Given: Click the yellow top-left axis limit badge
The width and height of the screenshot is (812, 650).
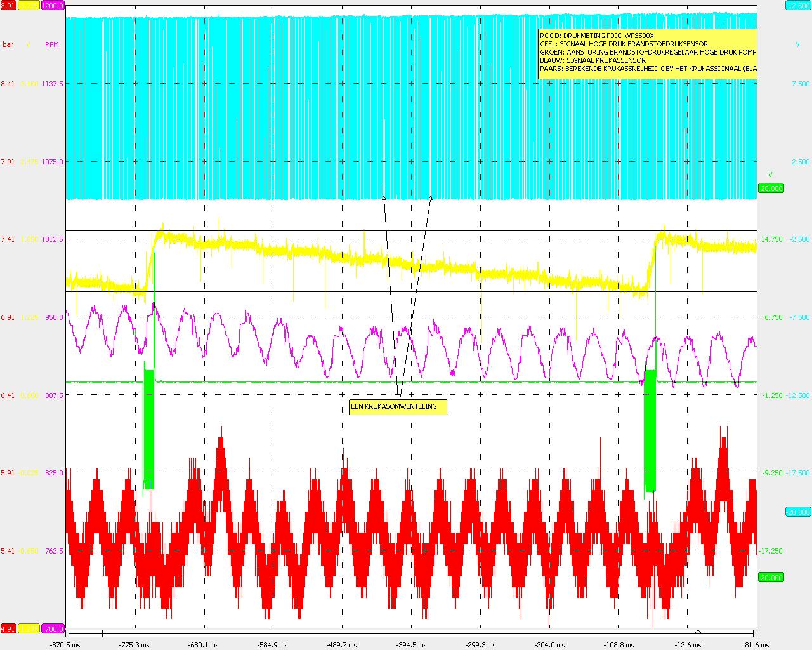Looking at the screenshot, I should coord(29,5).
